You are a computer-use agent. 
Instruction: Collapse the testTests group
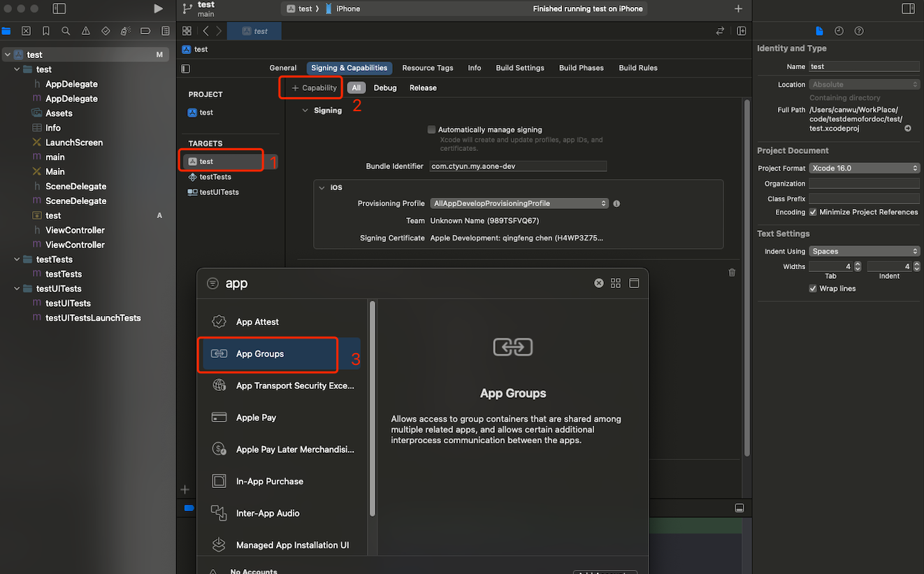17,259
